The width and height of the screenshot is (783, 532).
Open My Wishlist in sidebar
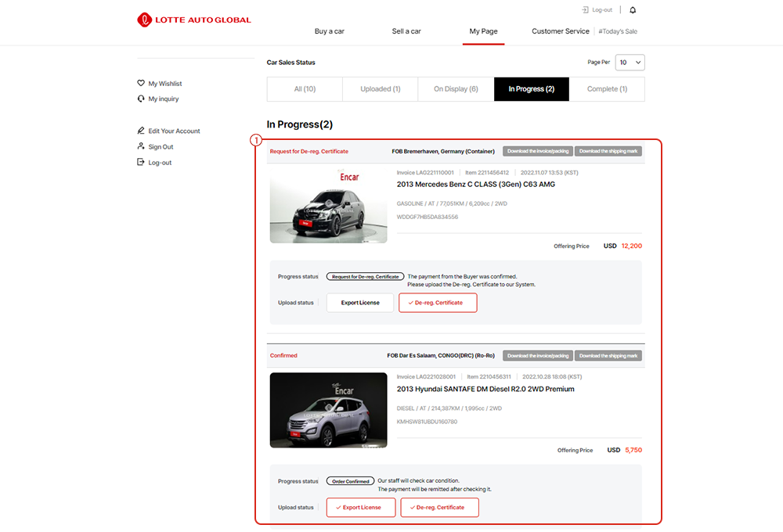coord(164,84)
